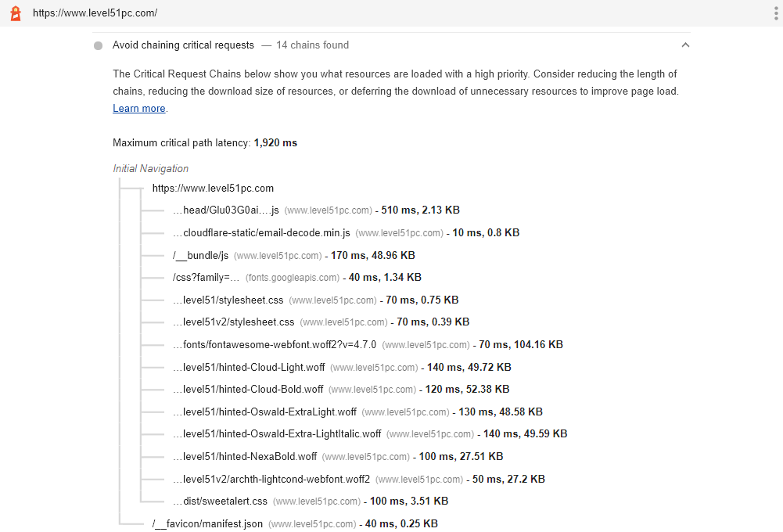
Task: Select the fontawesome-webfont.woff2 request
Action: (x=275, y=345)
